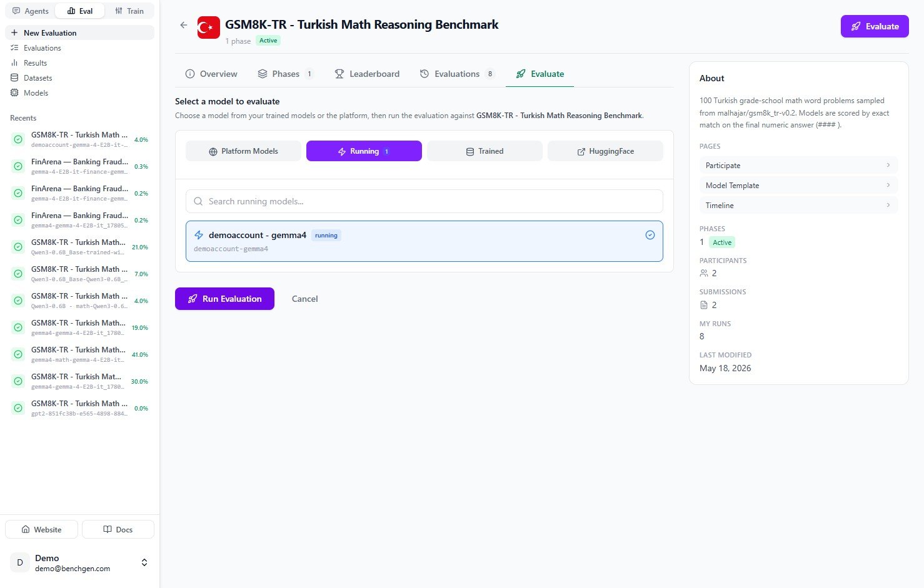Open recent run scoring 21.0%
The width and height of the screenshot is (924, 588).
[x=79, y=247]
